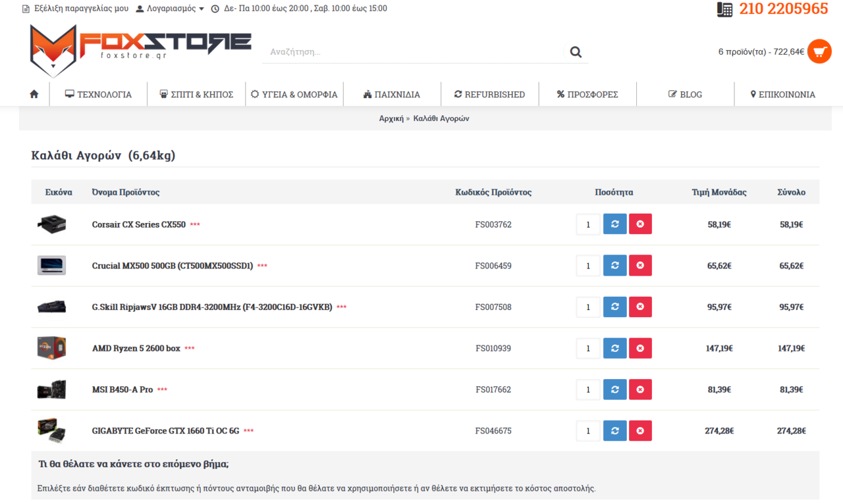The image size is (843, 504).
Task: Click quantity field for Corsair CX550
Action: coord(588,224)
